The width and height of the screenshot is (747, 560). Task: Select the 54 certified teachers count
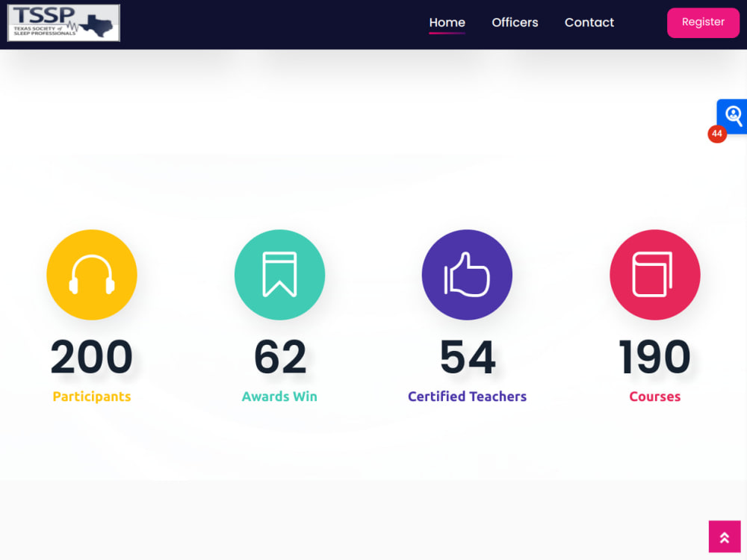click(468, 357)
